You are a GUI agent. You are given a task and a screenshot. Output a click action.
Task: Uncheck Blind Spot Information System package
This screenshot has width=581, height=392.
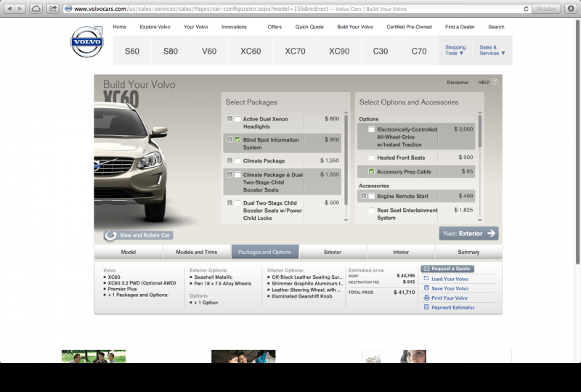click(x=238, y=139)
